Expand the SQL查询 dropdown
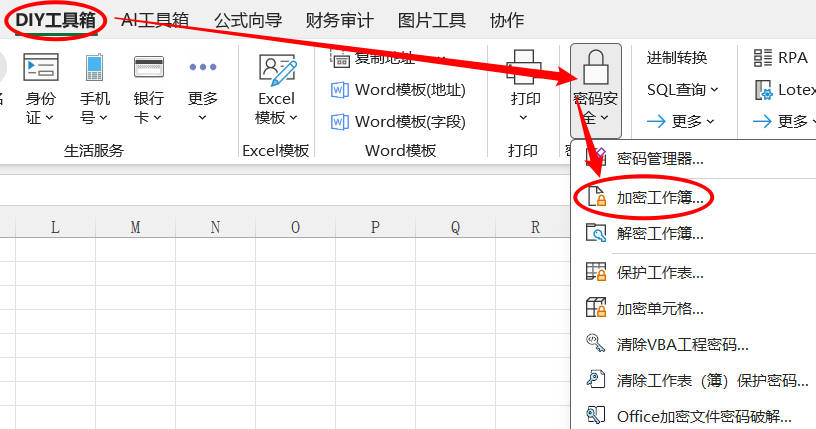 683,90
